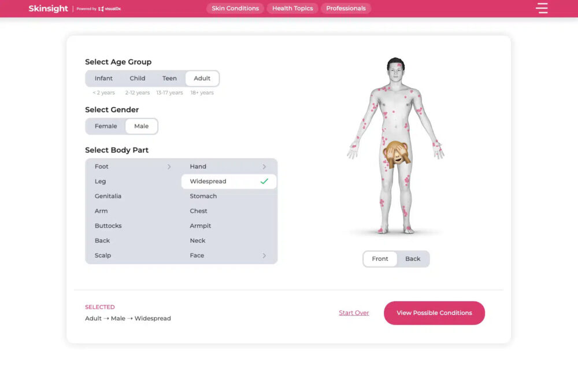This screenshot has width=578, height=392.
Task: Expand the Foot body part arrow
Action: coord(169,167)
